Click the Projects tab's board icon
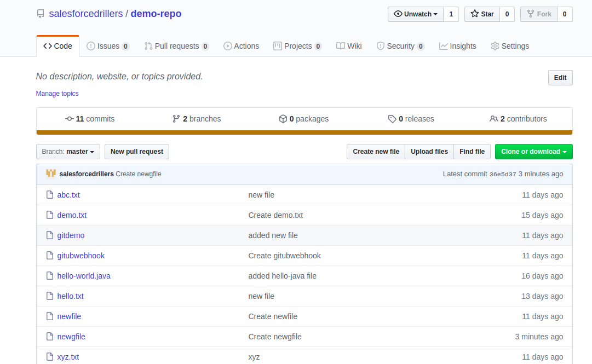This screenshot has height=364, width=592. [x=278, y=46]
